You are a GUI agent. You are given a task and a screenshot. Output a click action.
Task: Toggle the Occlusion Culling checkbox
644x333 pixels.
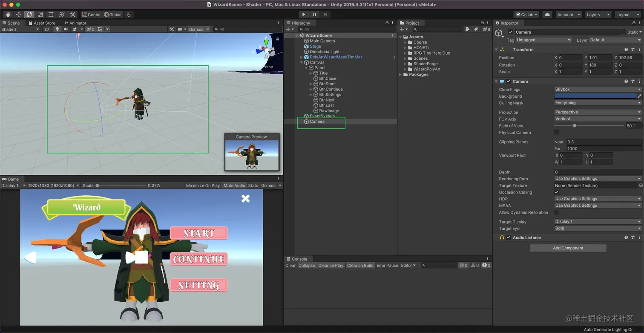[x=557, y=192]
